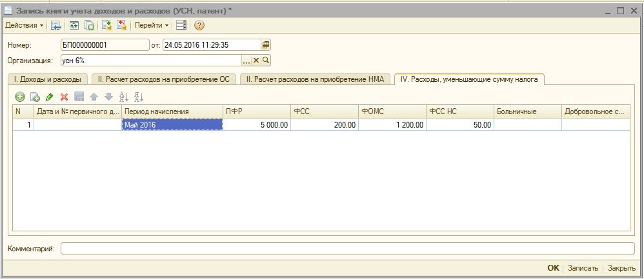The height and width of the screenshot is (279, 644).
Task: Move the row up with up arrow
Action: [x=94, y=97]
